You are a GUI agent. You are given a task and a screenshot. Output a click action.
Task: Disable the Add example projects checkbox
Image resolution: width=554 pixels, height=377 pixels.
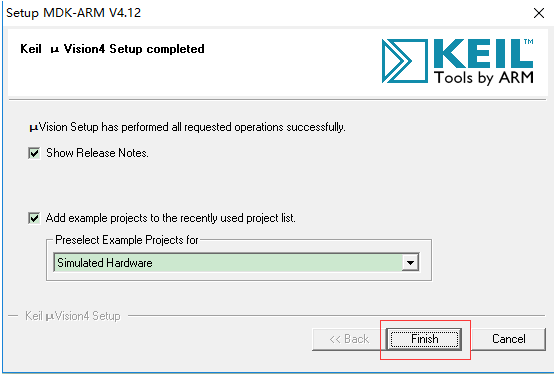[34, 218]
